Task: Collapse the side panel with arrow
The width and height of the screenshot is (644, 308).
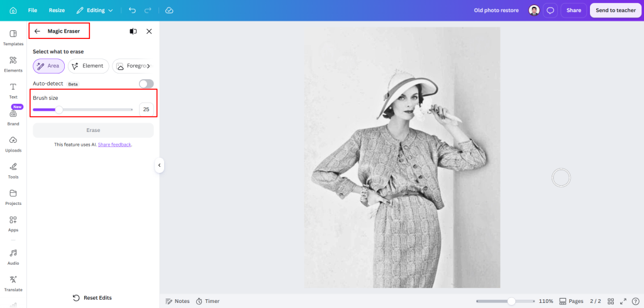Action: coord(159,165)
